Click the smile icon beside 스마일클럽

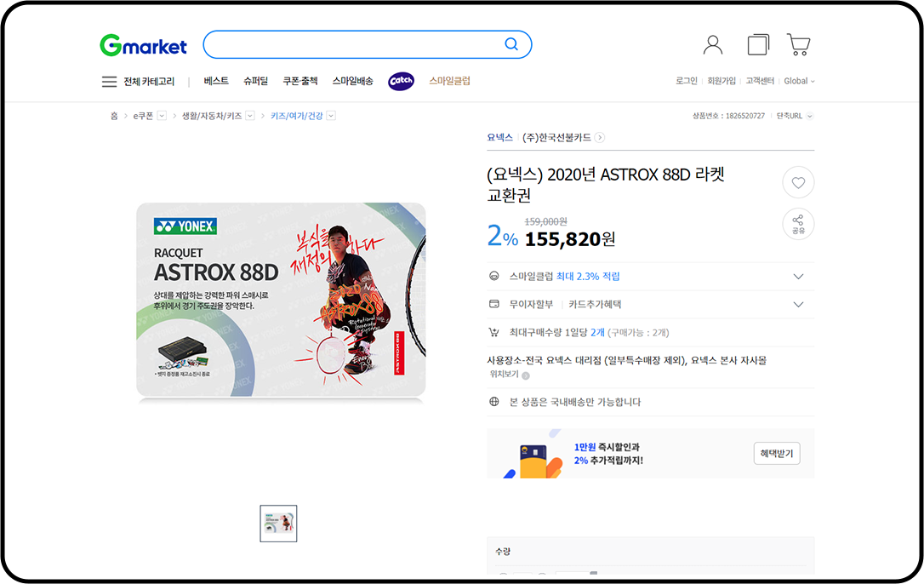[494, 276]
